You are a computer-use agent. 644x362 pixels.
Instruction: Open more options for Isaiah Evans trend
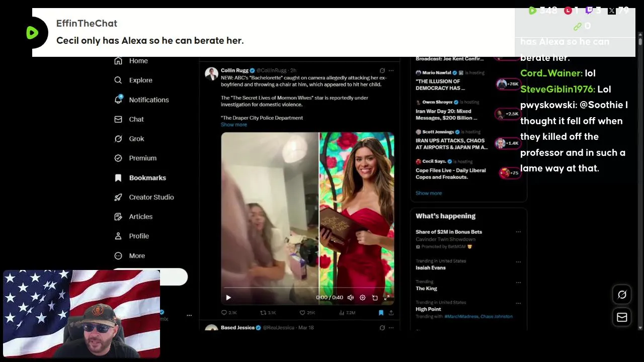518,262
